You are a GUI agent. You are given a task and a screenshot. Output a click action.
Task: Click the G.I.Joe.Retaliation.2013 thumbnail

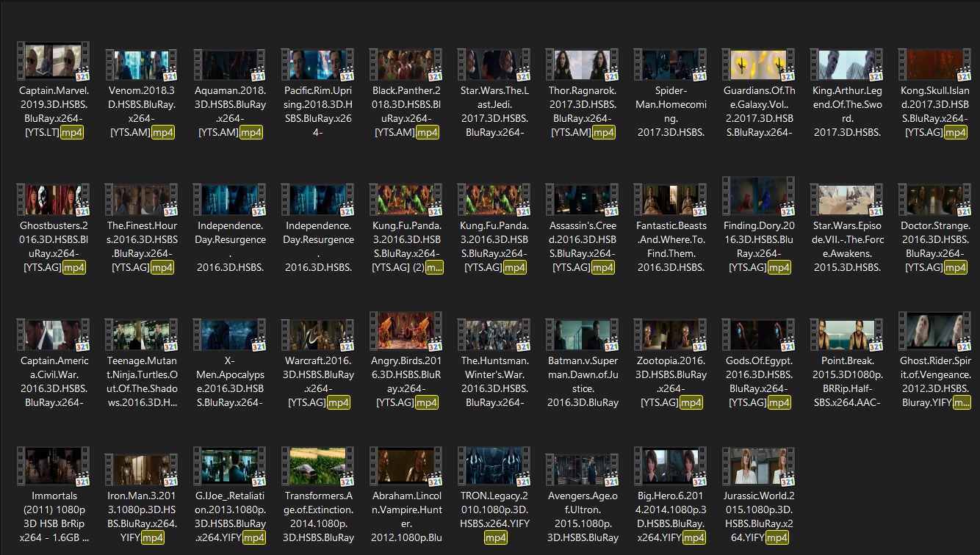pyautogui.click(x=229, y=466)
